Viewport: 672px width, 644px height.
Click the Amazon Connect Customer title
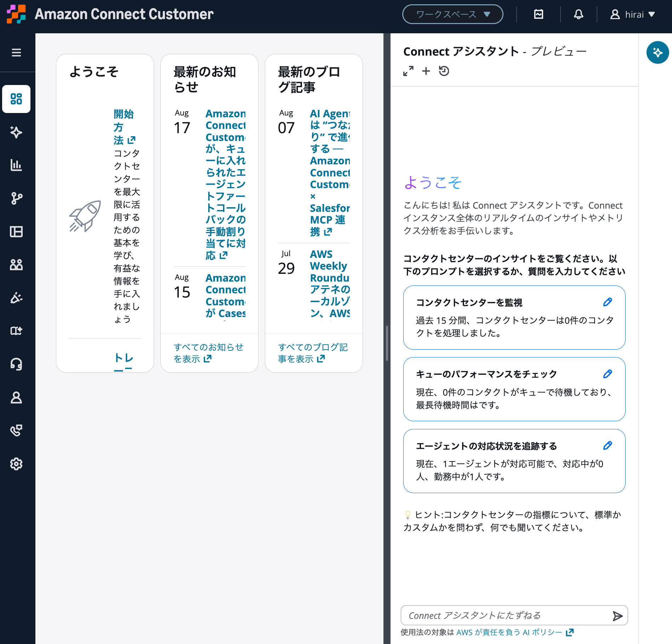click(x=124, y=14)
